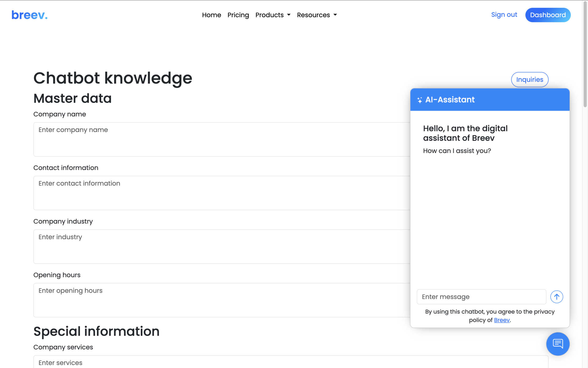Viewport: 588px width, 368px height.
Task: Click the Opening hours label
Action: [57, 275]
